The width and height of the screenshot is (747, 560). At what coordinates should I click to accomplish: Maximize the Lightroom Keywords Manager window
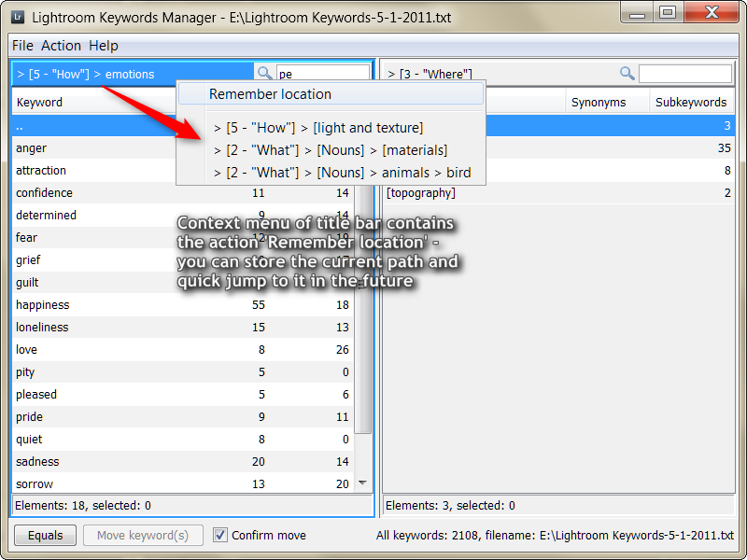coord(668,13)
